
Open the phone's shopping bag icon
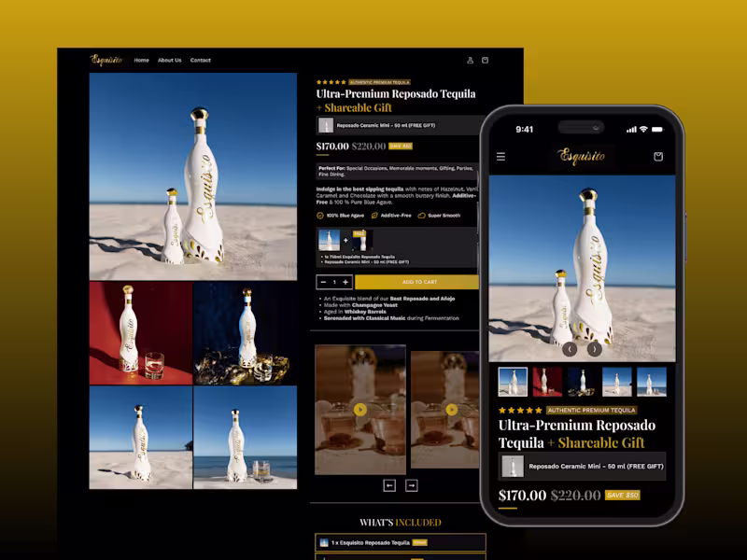point(658,157)
